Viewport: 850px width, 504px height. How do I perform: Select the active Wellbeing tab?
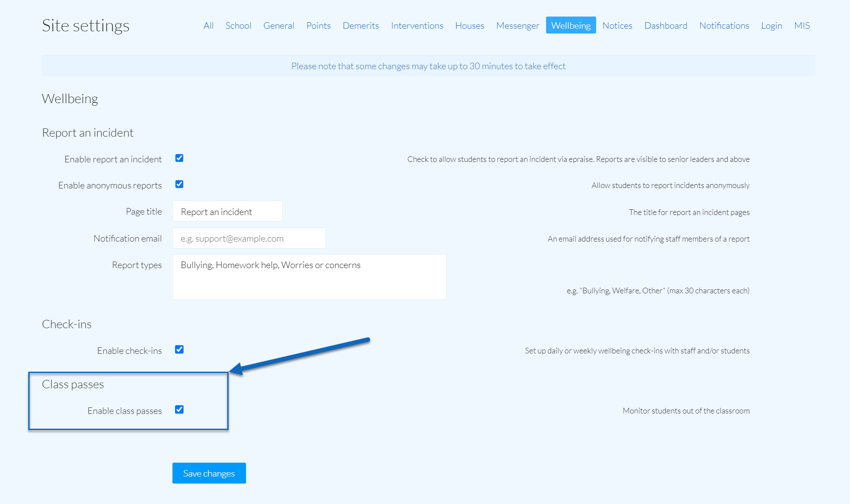coord(571,25)
